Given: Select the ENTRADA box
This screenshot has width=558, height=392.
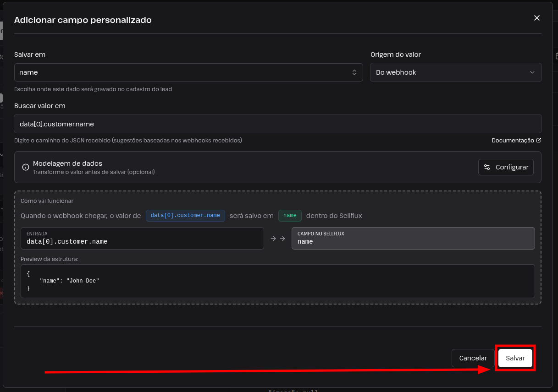Looking at the screenshot, I should [x=142, y=238].
